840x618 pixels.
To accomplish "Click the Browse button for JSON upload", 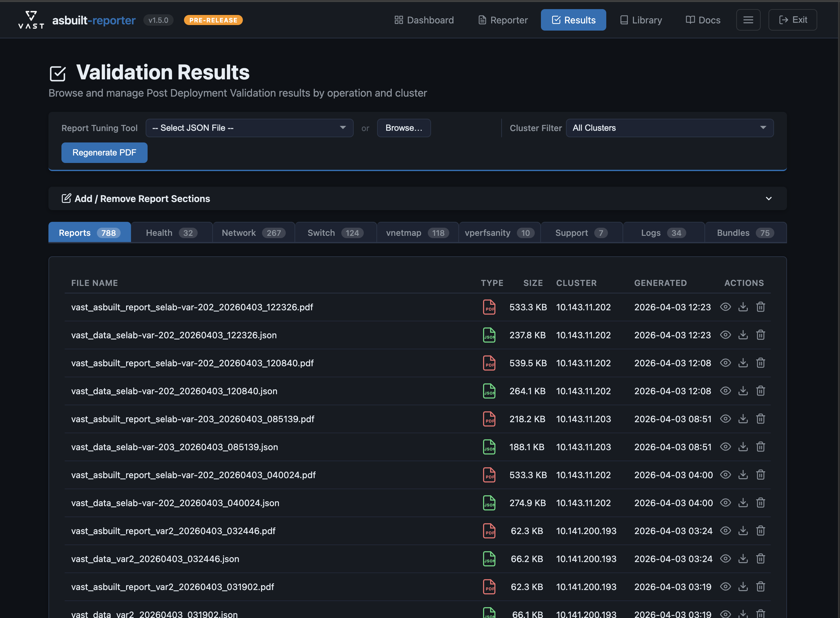I will pos(404,128).
